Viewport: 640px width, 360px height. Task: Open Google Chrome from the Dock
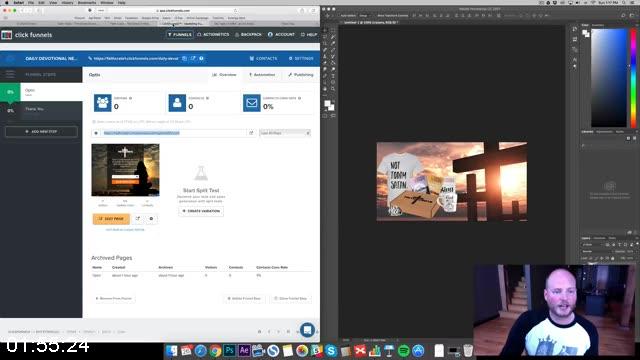pyautogui.click(x=215, y=351)
